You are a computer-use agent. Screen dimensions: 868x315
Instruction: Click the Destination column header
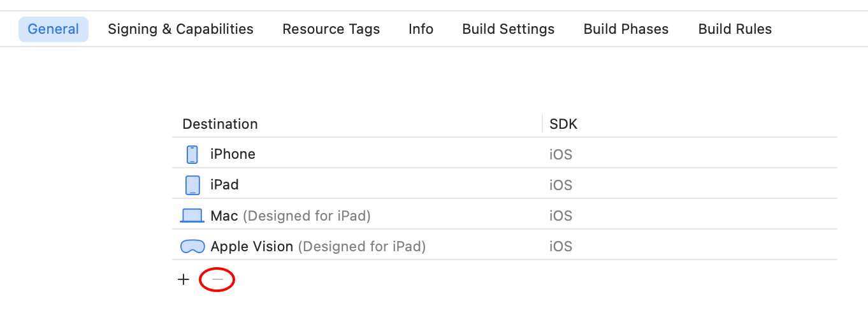point(220,124)
